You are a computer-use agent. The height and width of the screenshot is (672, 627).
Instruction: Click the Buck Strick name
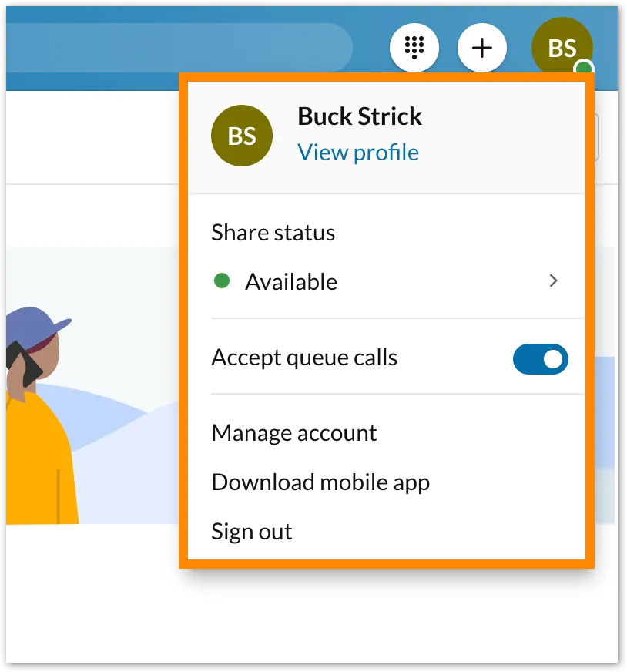360,116
